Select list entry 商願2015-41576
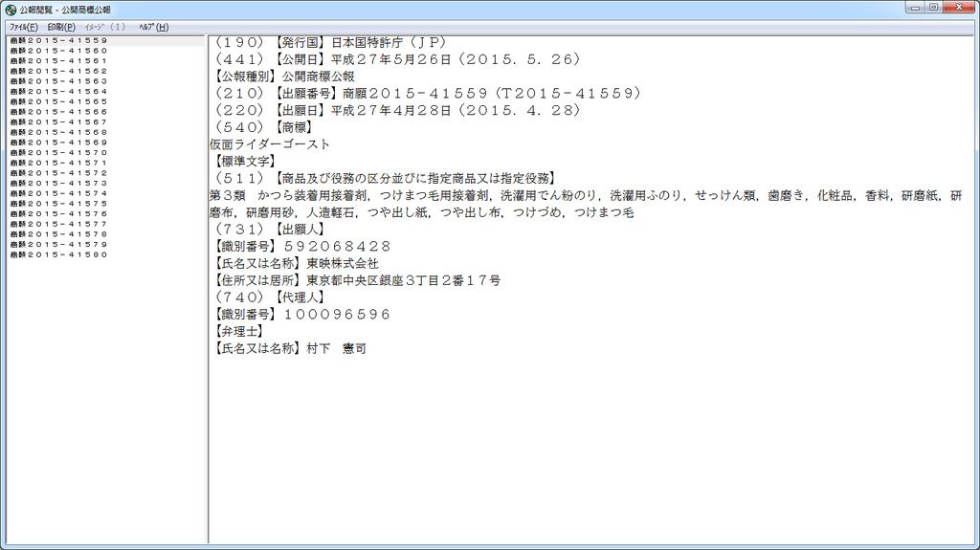 (x=58, y=214)
